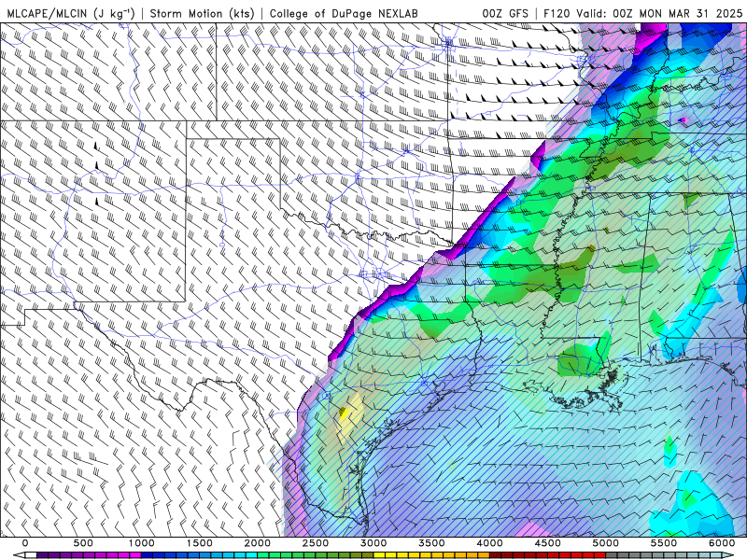Click the 1000 tick label
Viewport: 747px width, 560px height.
click(142, 543)
